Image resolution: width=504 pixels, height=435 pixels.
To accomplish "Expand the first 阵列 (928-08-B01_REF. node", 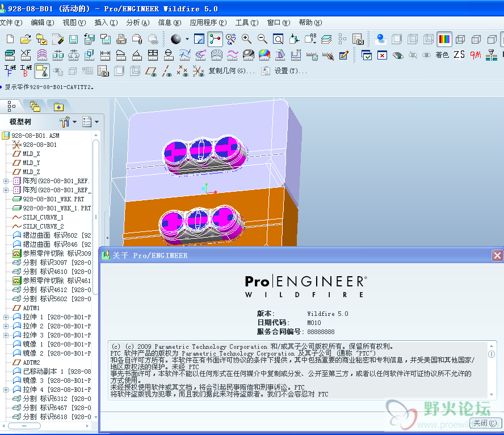I will pos(6,181).
